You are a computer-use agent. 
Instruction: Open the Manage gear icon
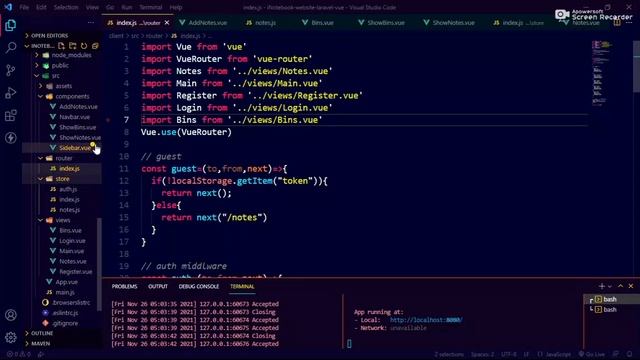coord(11,337)
